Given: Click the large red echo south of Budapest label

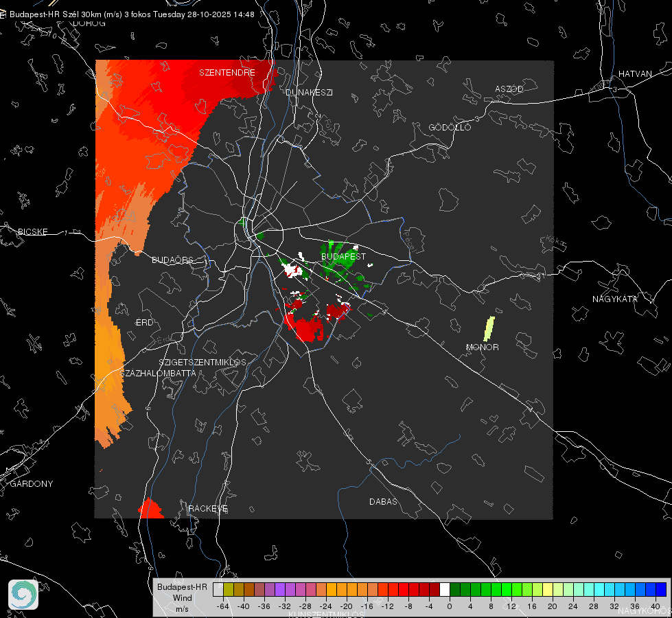Looking at the screenshot, I should tap(305, 328).
